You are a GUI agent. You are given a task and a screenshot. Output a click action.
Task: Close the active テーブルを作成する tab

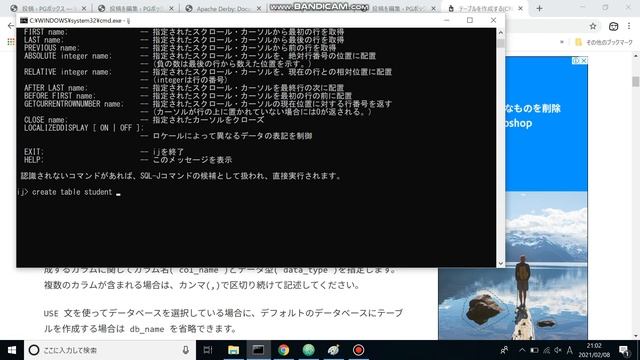(520, 8)
